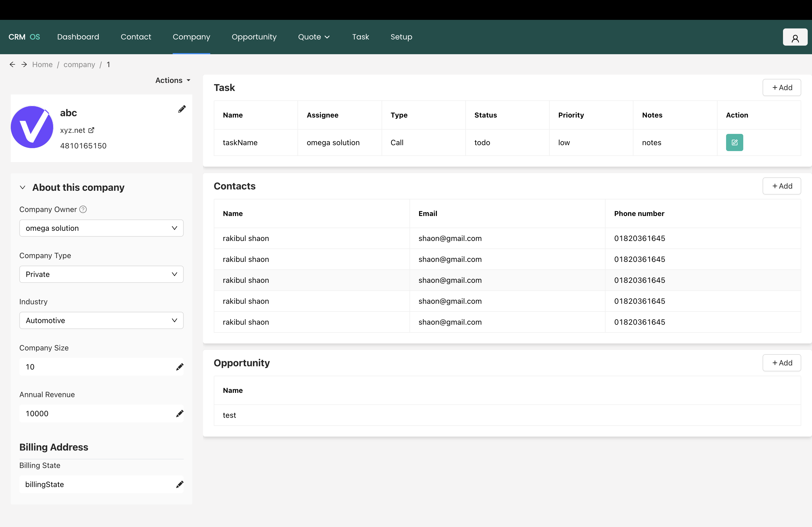Click the pencil to edit Annual Revenue
The height and width of the screenshot is (527, 812).
[180, 413]
